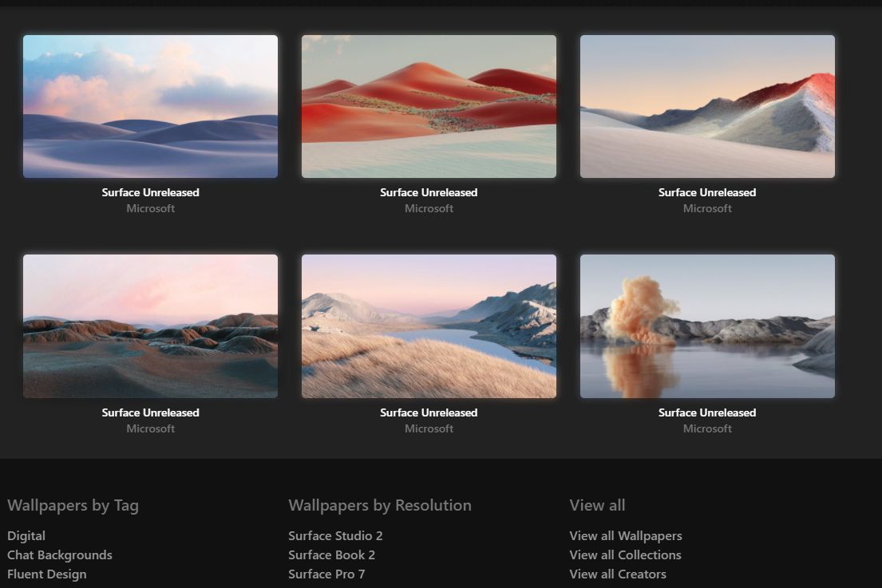Open the Chat Backgrounds tag link

(60, 554)
